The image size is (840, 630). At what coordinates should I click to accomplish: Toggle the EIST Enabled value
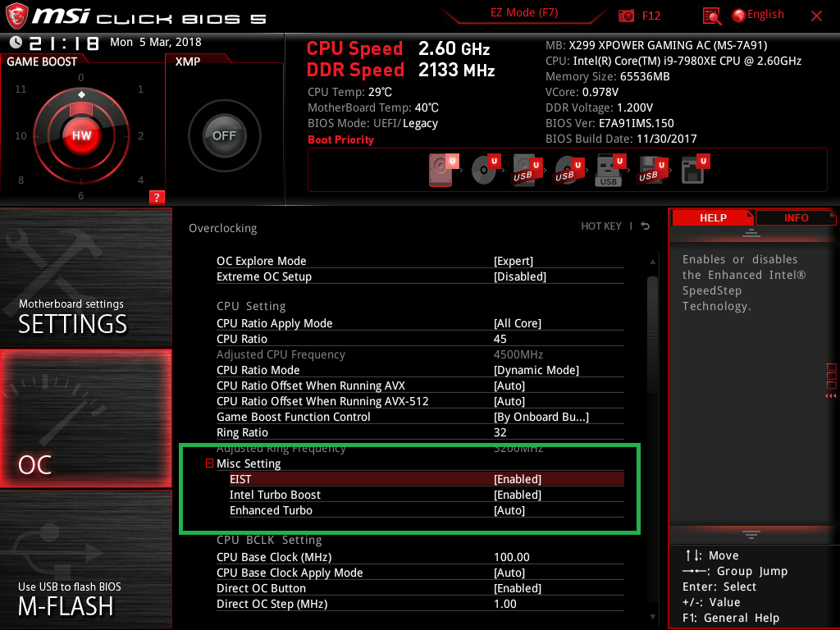point(518,479)
